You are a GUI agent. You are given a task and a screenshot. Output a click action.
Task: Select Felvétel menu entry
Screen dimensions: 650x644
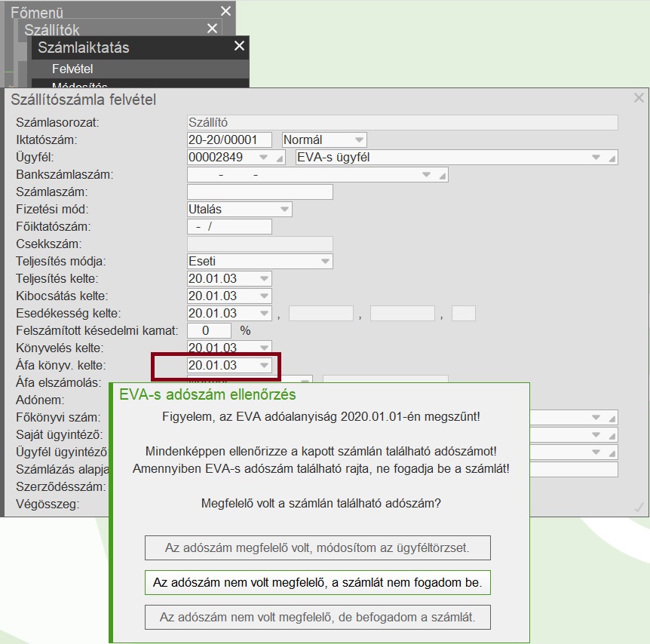[140, 69]
